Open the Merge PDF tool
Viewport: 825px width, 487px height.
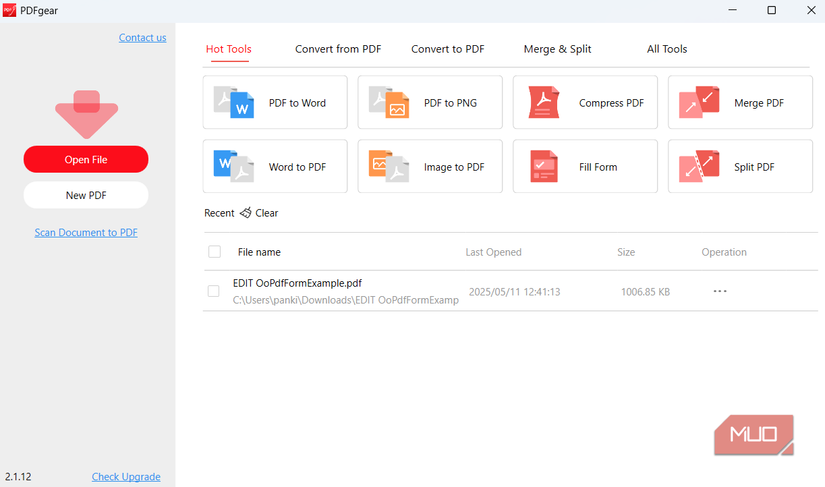click(x=740, y=102)
